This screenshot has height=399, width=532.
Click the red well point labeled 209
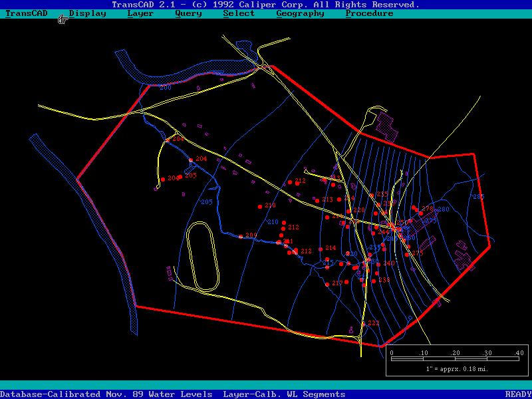pos(241,236)
